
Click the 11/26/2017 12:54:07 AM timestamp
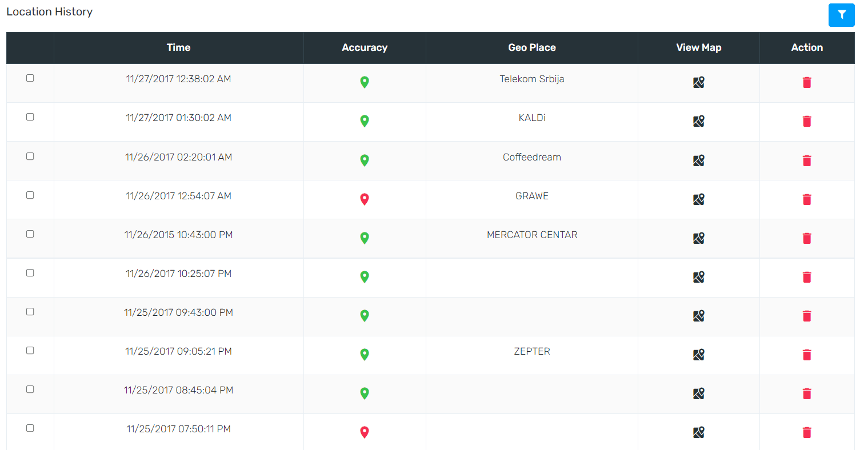179,196
